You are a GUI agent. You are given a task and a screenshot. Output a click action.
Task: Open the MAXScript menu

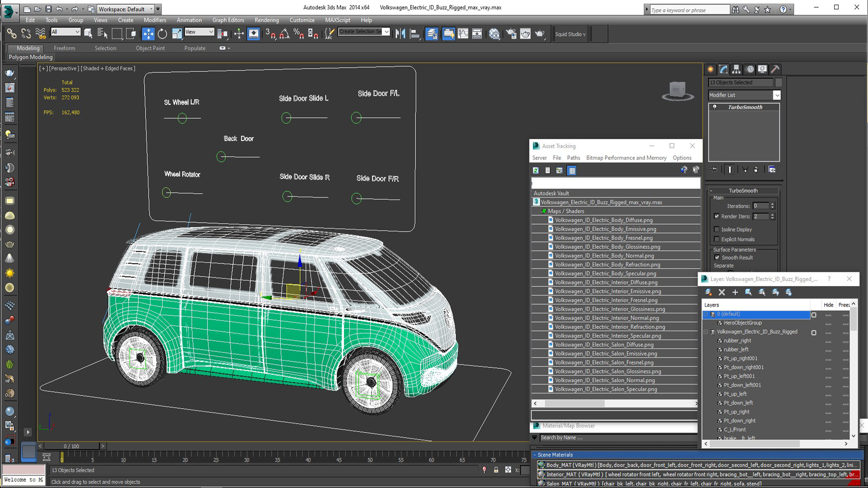[337, 20]
